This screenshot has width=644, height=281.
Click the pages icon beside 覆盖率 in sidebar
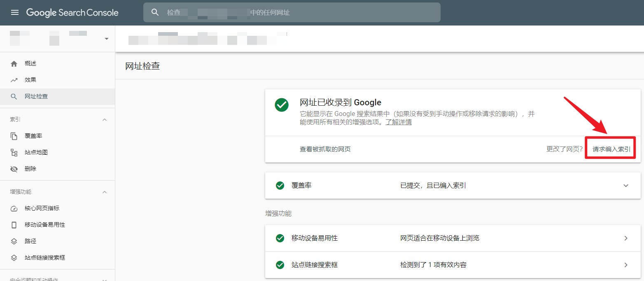point(14,136)
